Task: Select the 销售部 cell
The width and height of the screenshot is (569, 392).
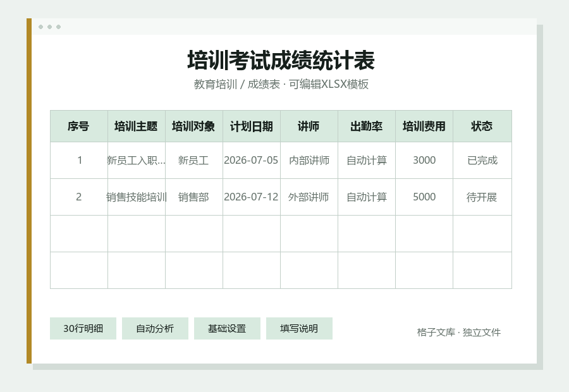Action: pos(194,197)
